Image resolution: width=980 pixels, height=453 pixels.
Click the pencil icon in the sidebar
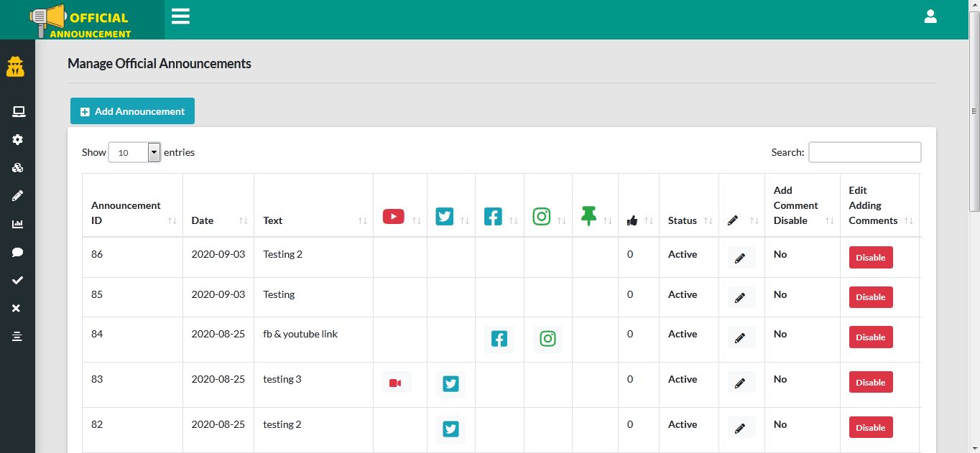[x=17, y=195]
